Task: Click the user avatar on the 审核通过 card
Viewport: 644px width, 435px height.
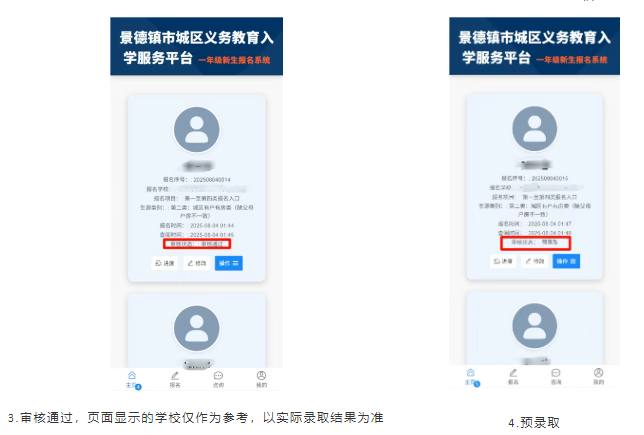Action: pyautogui.click(x=197, y=129)
